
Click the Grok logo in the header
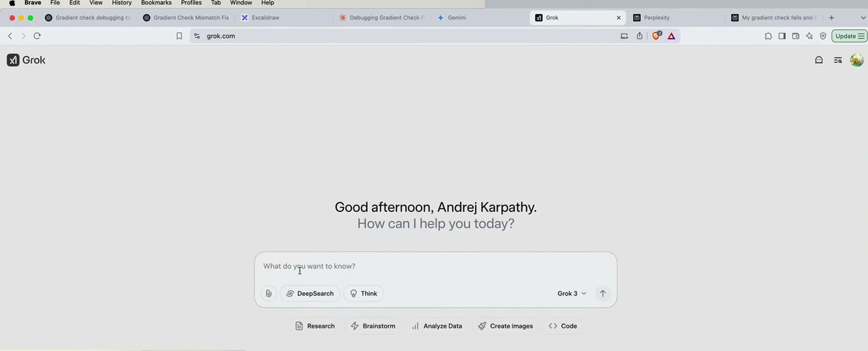coord(26,60)
